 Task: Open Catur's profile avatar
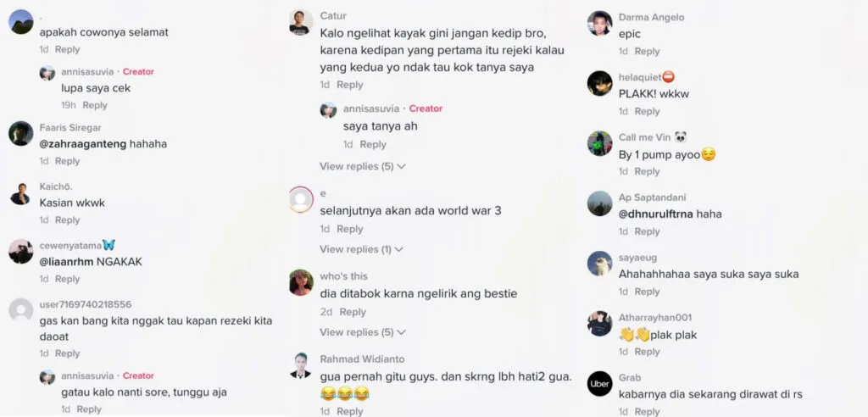point(301,23)
